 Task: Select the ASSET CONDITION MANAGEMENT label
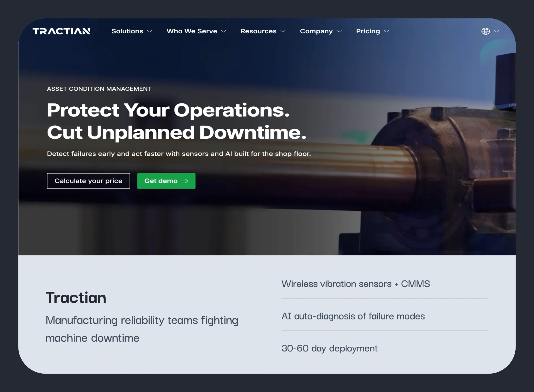(x=99, y=89)
